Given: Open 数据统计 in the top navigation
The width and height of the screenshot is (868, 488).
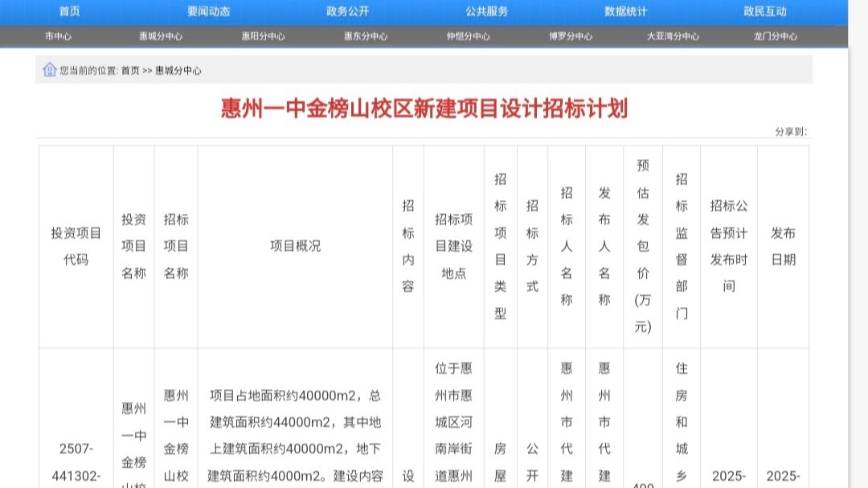Looking at the screenshot, I should [x=625, y=11].
